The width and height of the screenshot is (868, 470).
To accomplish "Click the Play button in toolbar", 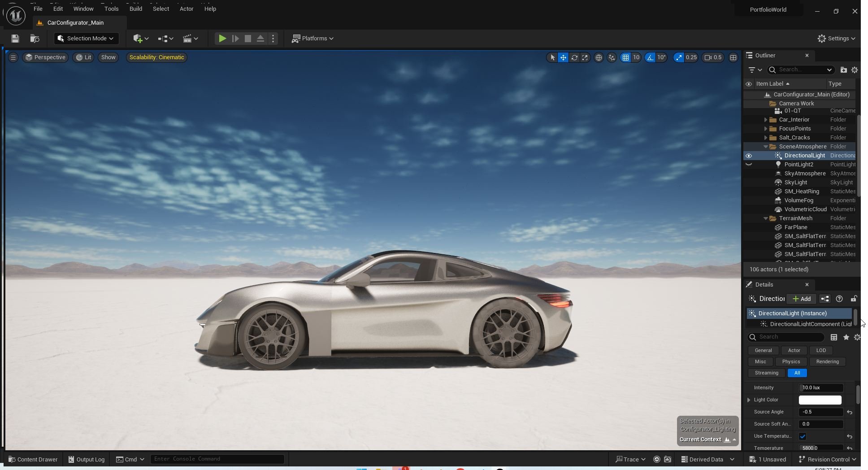I will click(x=222, y=39).
